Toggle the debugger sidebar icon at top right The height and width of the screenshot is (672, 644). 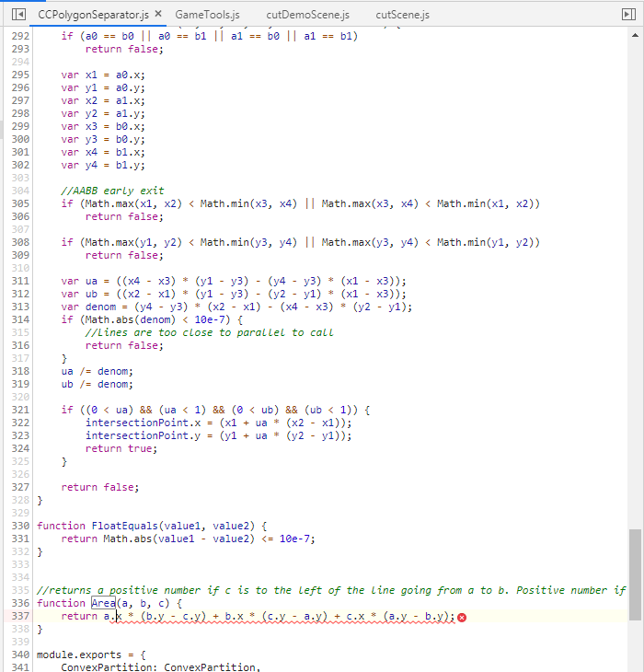pyautogui.click(x=628, y=14)
